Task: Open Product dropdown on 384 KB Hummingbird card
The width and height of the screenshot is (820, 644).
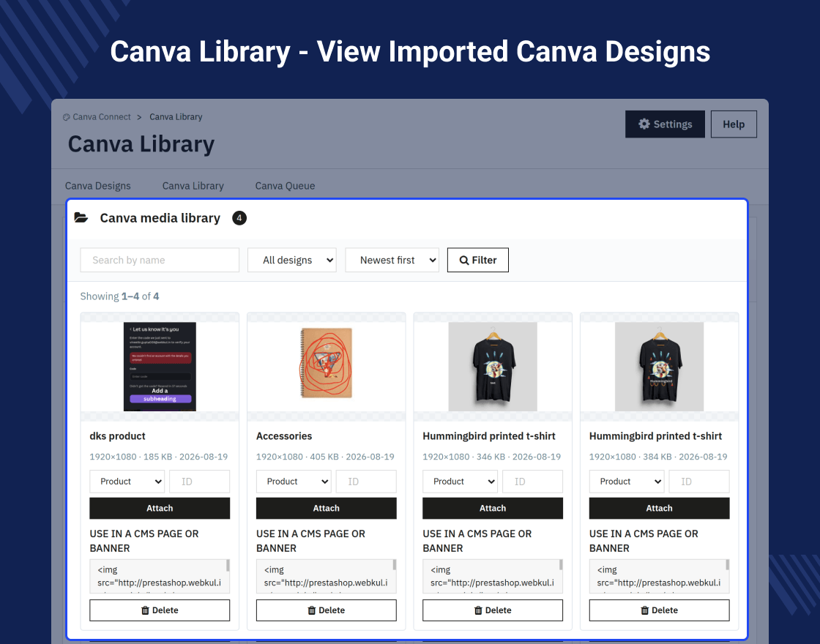Action: point(627,482)
